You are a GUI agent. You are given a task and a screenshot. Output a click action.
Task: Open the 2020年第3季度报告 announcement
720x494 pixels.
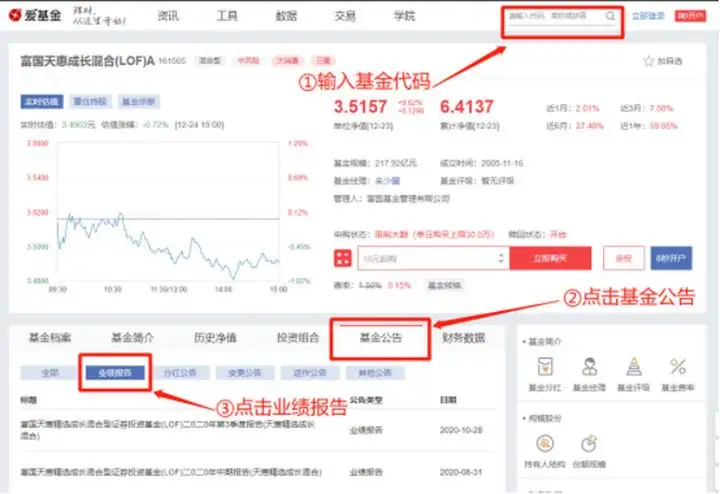[x=168, y=430]
